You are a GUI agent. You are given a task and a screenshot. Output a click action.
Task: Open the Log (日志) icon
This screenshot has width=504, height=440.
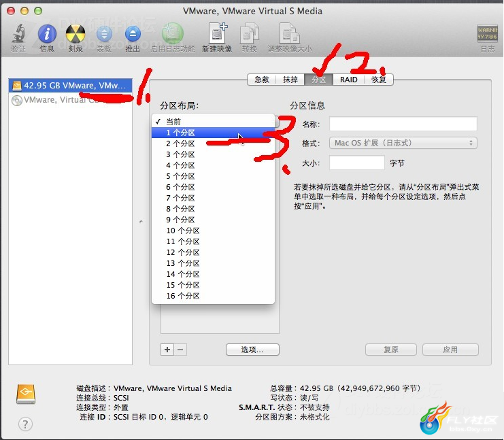pyautogui.click(x=487, y=33)
